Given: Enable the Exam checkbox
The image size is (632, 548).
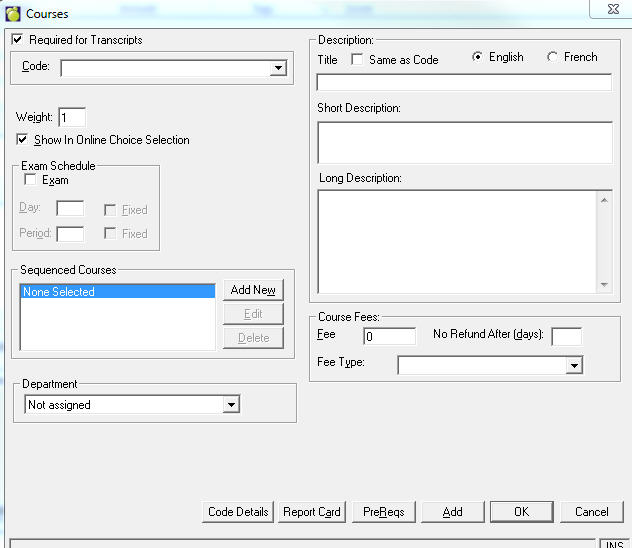Looking at the screenshot, I should click(31, 180).
